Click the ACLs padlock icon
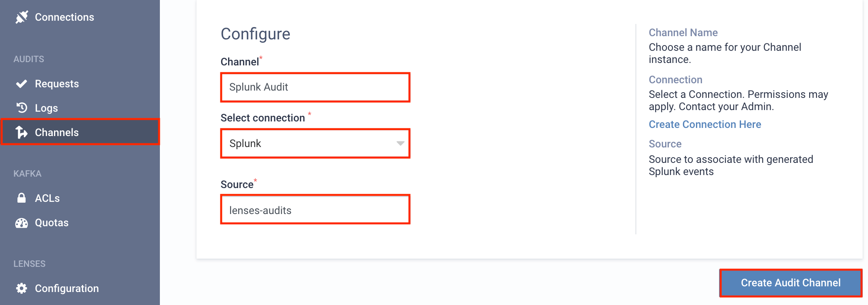 pyautogui.click(x=22, y=198)
